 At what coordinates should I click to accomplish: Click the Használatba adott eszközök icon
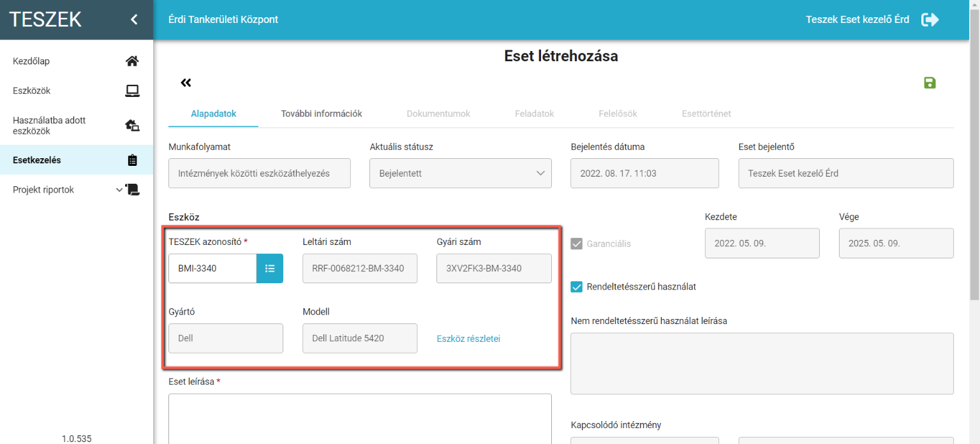click(132, 126)
